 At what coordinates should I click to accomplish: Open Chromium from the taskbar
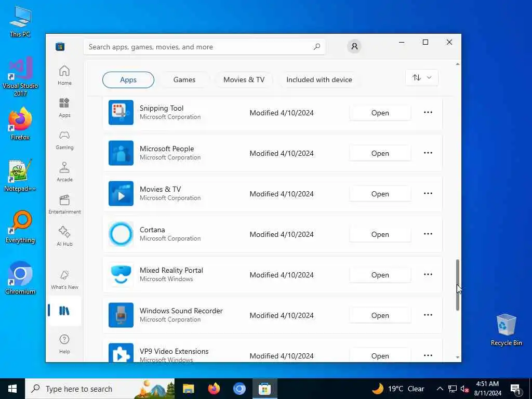coord(239,389)
